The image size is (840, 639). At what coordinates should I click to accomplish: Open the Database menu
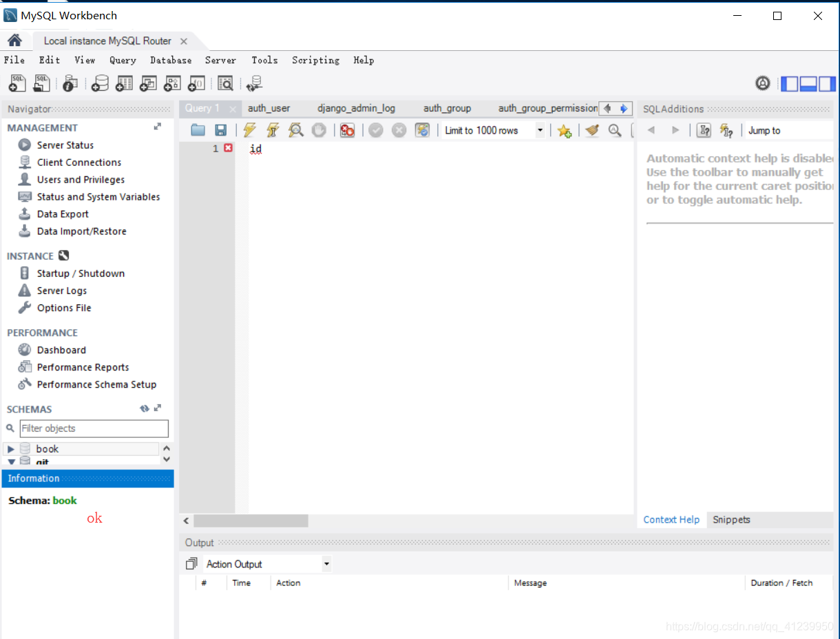click(x=171, y=60)
